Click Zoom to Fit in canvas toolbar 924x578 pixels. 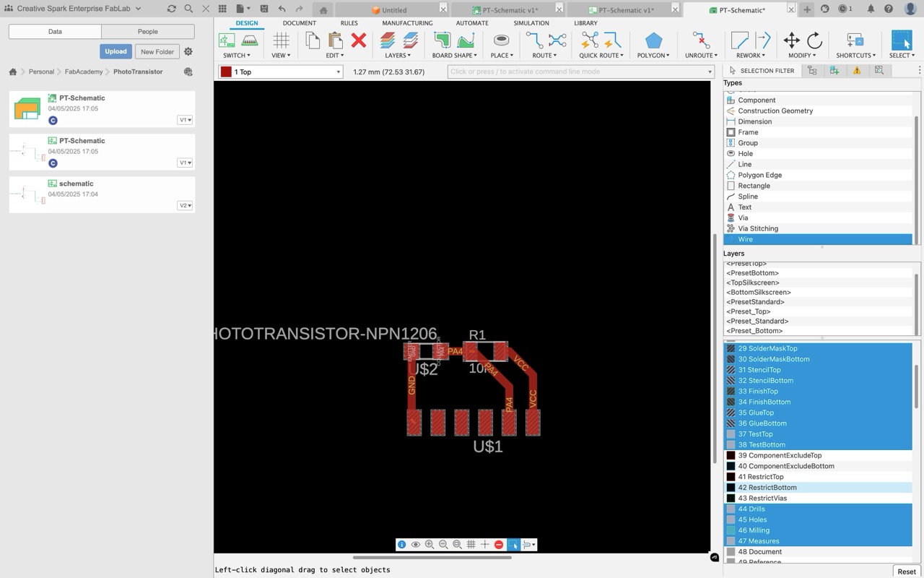[x=457, y=545]
